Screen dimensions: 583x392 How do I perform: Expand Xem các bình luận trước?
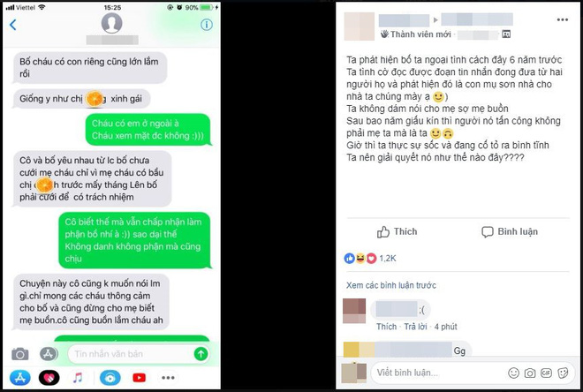(x=391, y=285)
